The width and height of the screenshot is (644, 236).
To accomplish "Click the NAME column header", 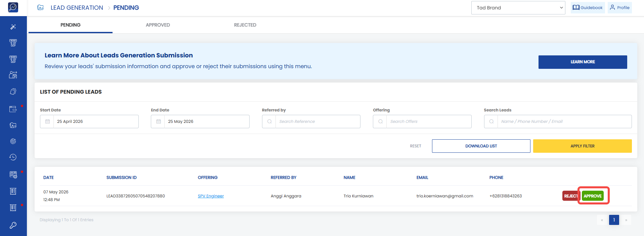I will (349, 178).
